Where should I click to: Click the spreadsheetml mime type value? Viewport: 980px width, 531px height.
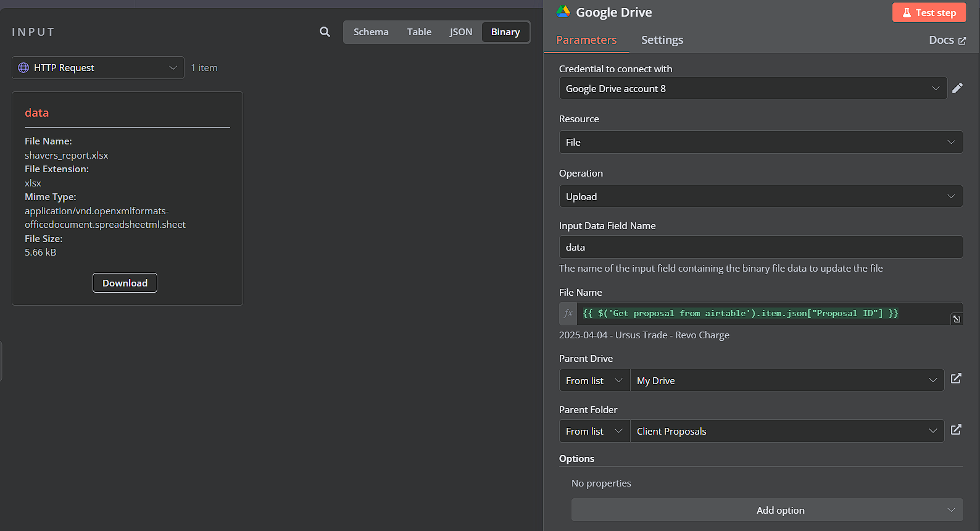tap(105, 218)
